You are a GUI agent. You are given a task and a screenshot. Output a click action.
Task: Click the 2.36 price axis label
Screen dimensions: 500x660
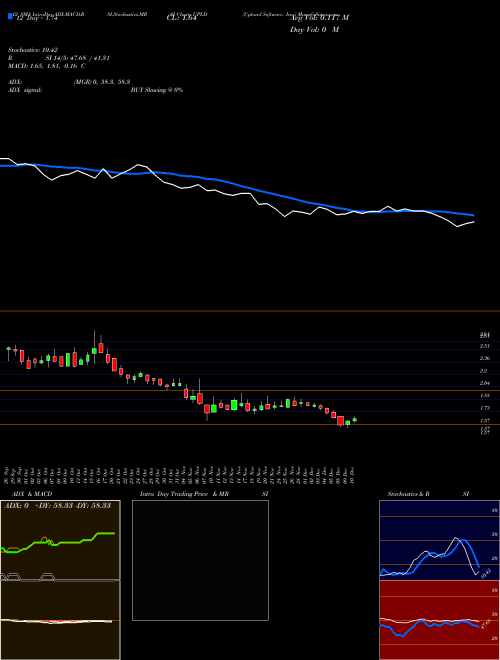(x=485, y=358)
